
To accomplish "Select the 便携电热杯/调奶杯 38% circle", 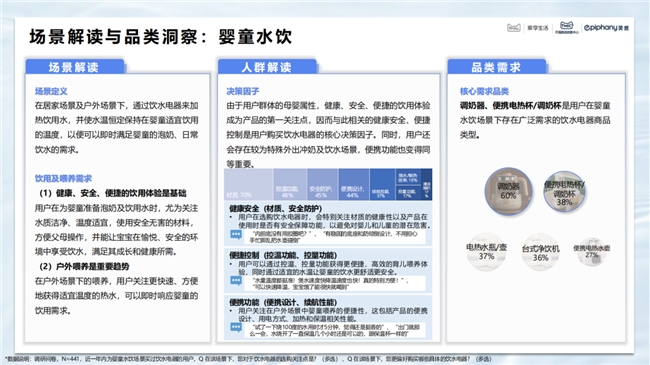I will [x=564, y=192].
